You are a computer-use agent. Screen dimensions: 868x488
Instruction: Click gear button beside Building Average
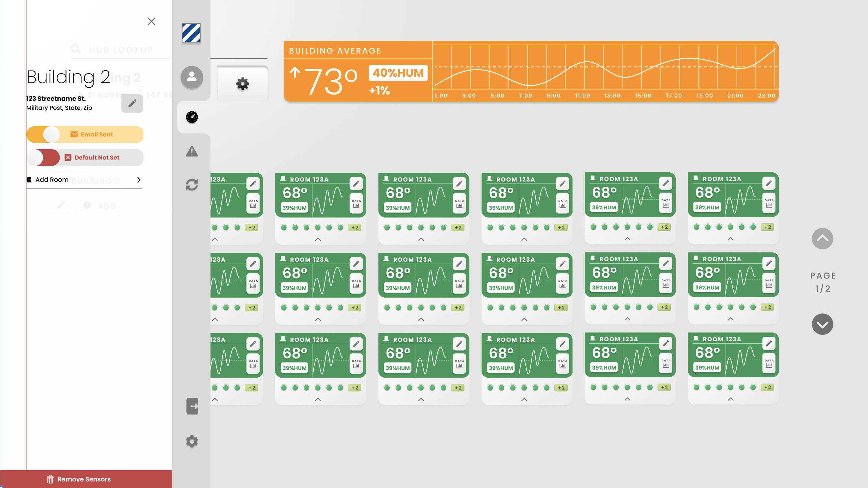click(242, 84)
